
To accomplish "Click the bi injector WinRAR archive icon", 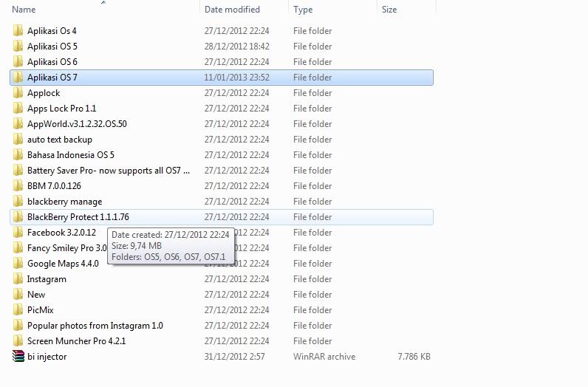I will [18, 356].
